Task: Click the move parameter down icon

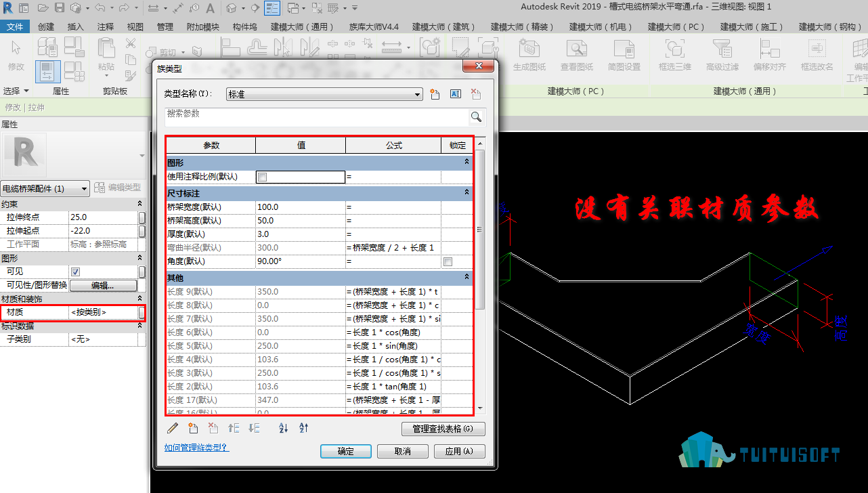Action: 254,428
